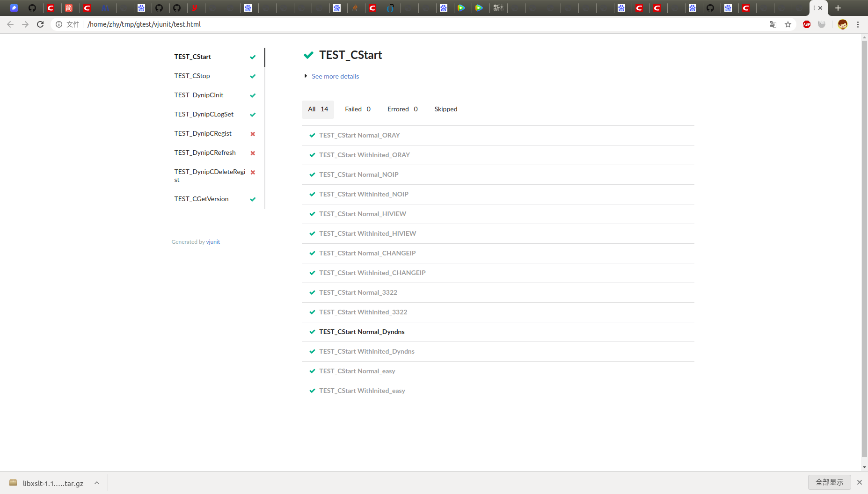Open the vjunit generator link
The height and width of the screenshot is (494, 868).
pos(213,241)
